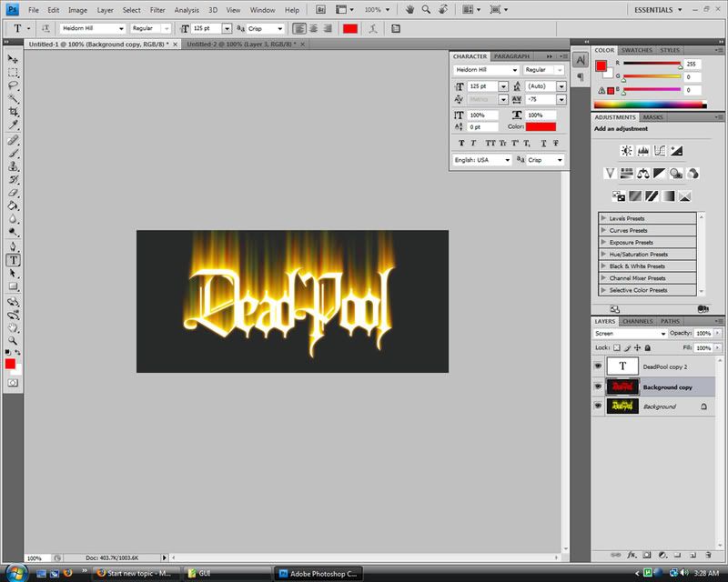Open the Layer menu

105,10
